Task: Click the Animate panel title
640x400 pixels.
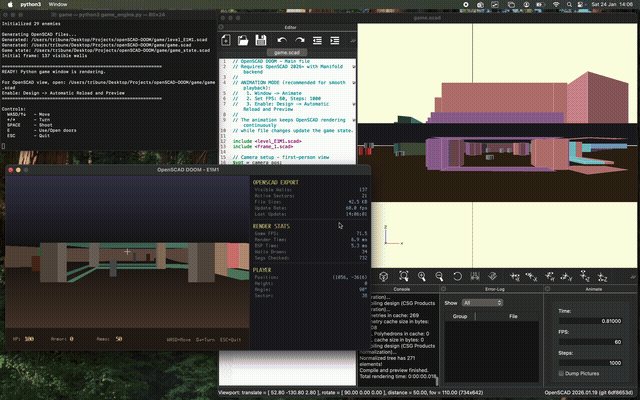Action: (593, 289)
